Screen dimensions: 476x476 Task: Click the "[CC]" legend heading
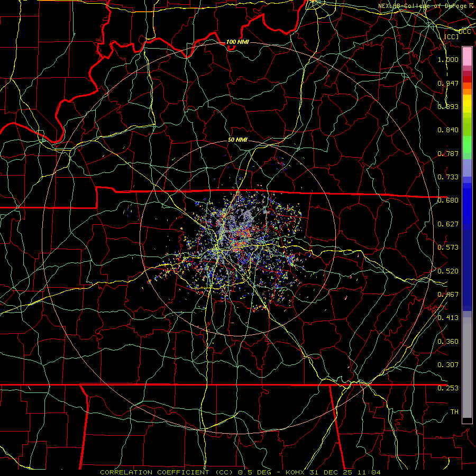[x=452, y=36]
